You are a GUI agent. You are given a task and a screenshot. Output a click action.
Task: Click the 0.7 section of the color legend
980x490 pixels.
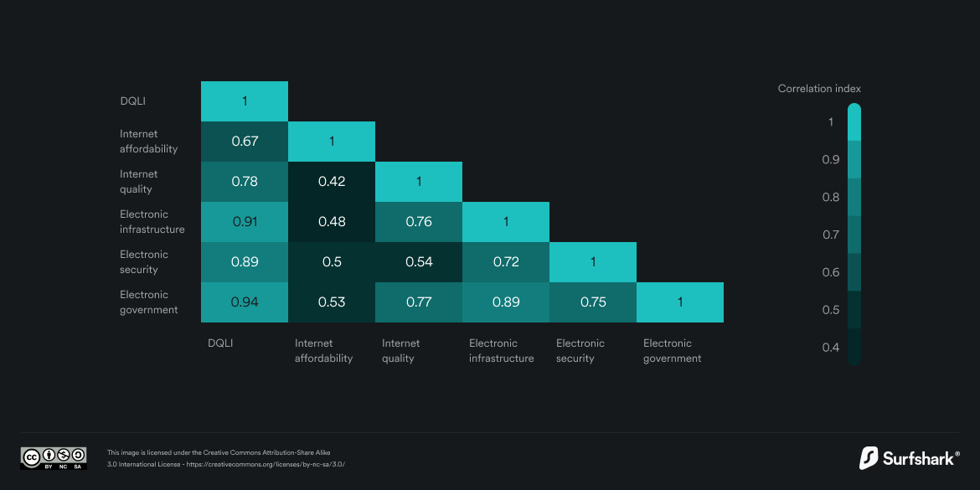pos(854,235)
